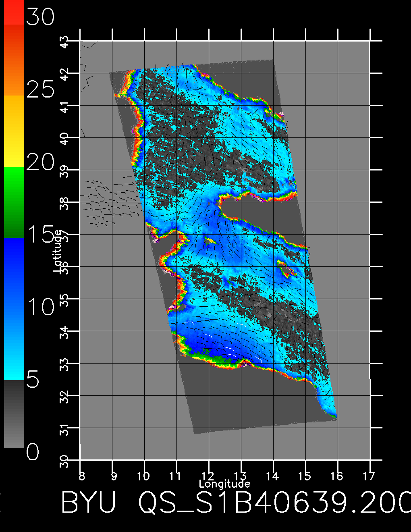The image size is (411, 532).
Task: Click latitude tick label 31
Action: (x=64, y=429)
